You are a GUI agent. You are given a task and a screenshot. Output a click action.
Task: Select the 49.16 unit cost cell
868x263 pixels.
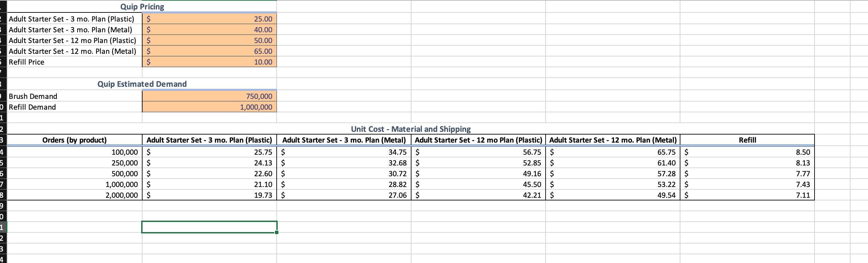coord(478,174)
